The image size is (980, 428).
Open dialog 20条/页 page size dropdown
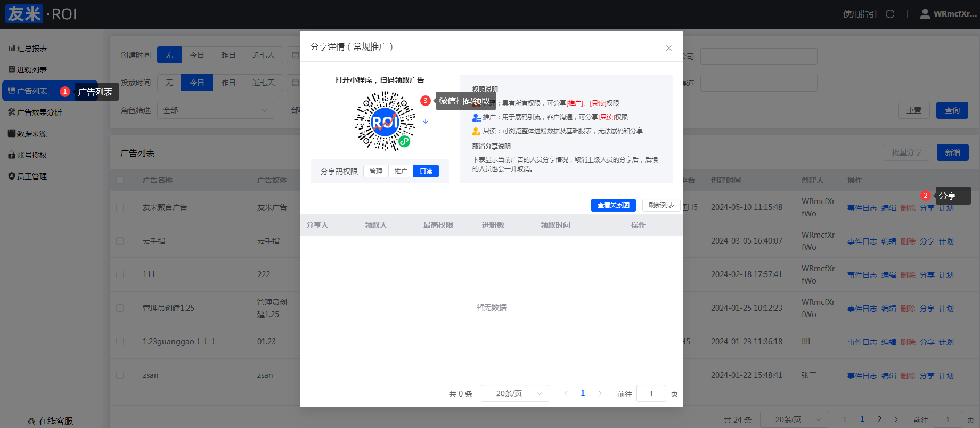pyautogui.click(x=515, y=393)
